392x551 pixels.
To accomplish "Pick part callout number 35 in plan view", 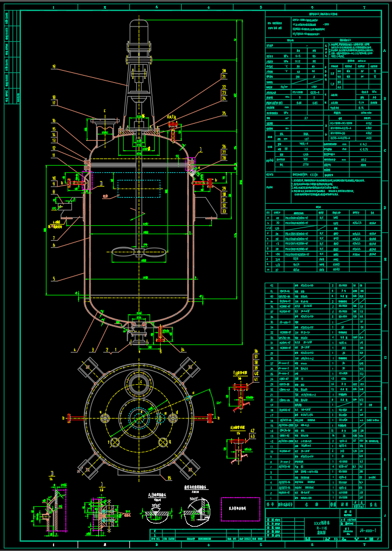I will (x=169, y=477).
